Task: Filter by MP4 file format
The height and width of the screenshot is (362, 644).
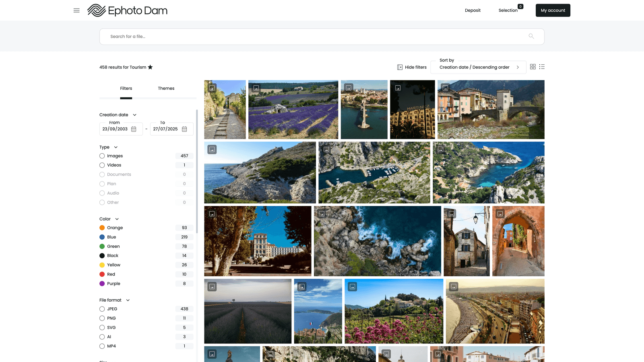Action: (x=102, y=346)
